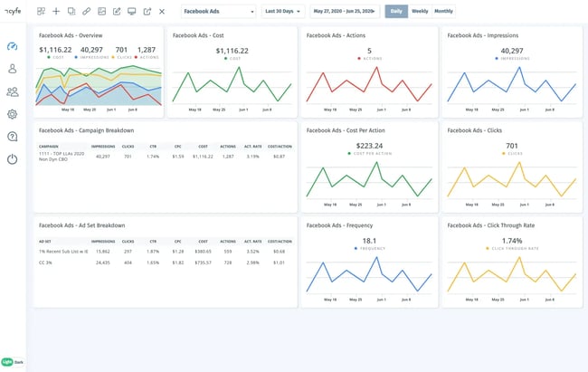Image resolution: width=588 pixels, height=372 pixels.
Task: Open the Facebook Ads dashboard dropdown
Action: pos(217,12)
